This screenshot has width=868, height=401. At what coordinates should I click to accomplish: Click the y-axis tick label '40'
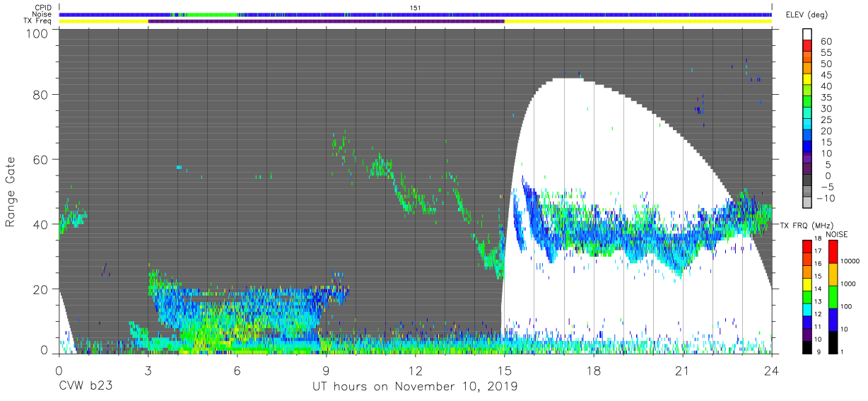(42, 224)
